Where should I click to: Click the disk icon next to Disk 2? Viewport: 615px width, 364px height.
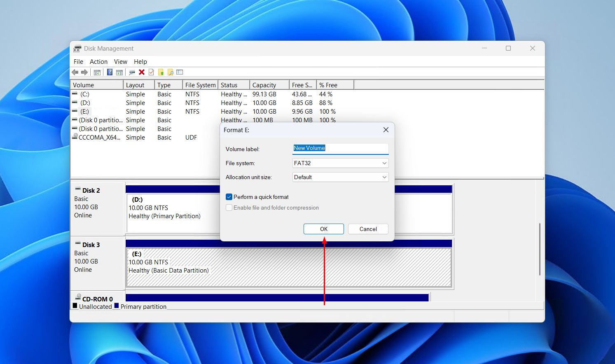point(77,189)
